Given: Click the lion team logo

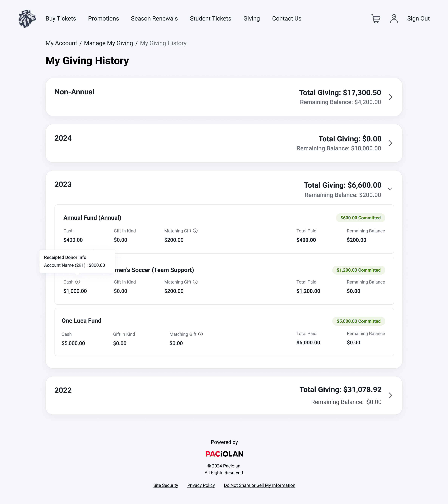Looking at the screenshot, I should pyautogui.click(x=27, y=19).
